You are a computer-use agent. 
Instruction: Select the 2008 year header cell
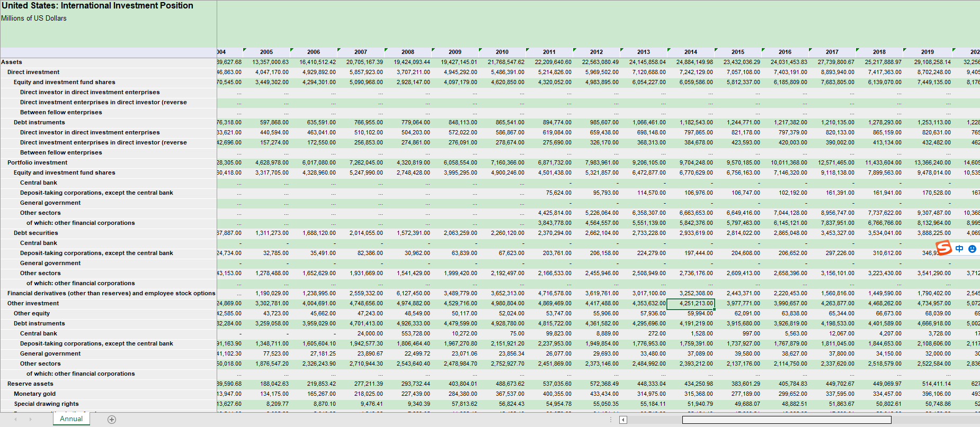(408, 52)
